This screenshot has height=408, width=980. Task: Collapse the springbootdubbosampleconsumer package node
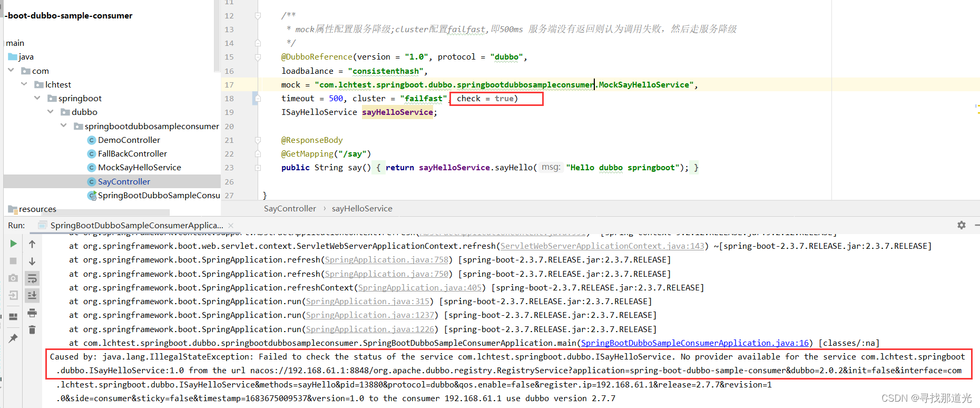(64, 125)
